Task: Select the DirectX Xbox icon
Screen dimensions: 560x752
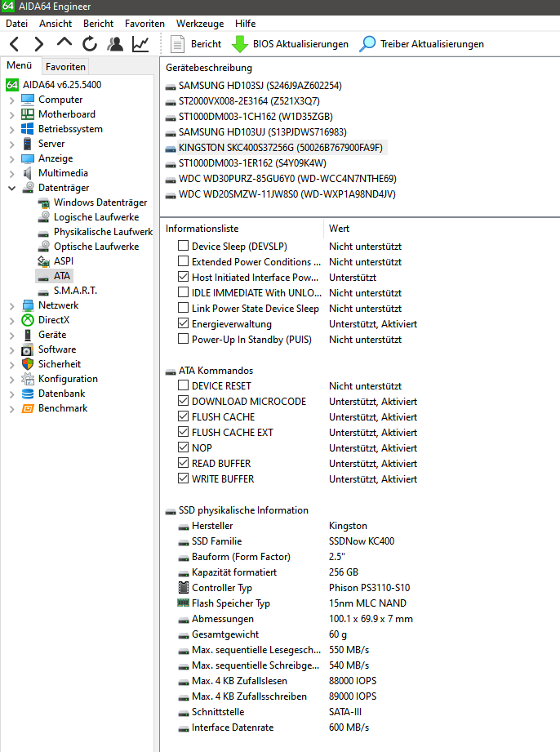Action: (28, 320)
